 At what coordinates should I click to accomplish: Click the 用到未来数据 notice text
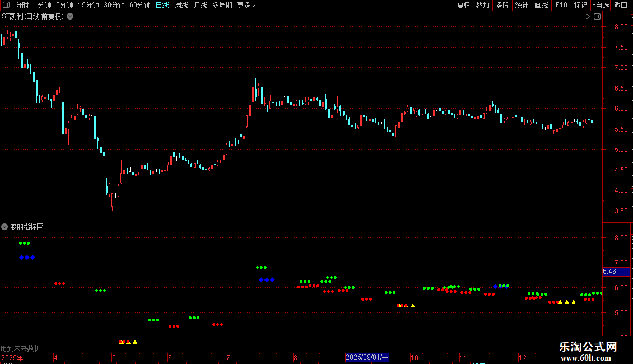tap(21, 348)
